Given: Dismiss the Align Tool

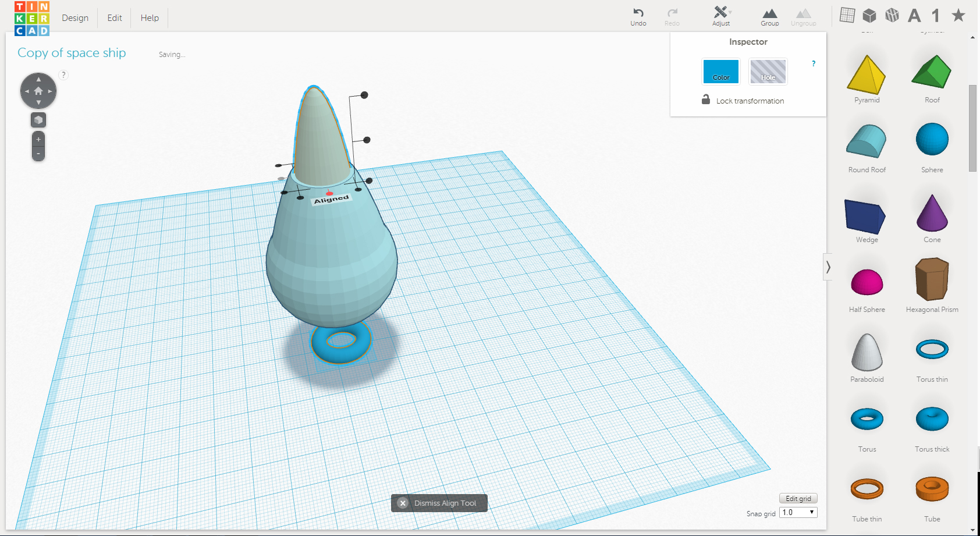Looking at the screenshot, I should (x=439, y=503).
